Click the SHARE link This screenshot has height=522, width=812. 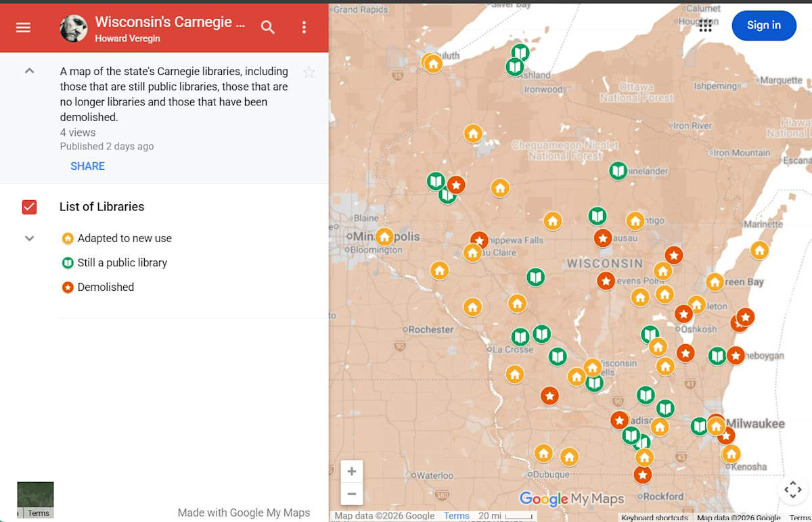[x=87, y=166]
